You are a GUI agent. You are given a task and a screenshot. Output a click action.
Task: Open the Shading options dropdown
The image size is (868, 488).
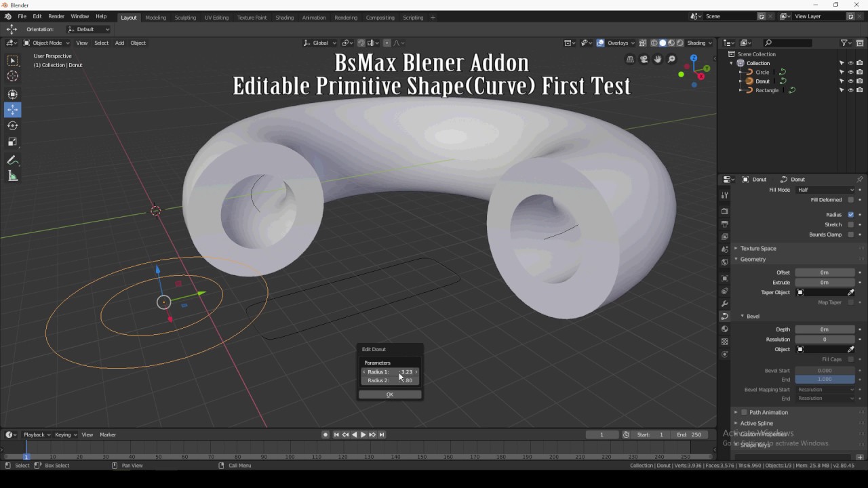pyautogui.click(x=700, y=43)
